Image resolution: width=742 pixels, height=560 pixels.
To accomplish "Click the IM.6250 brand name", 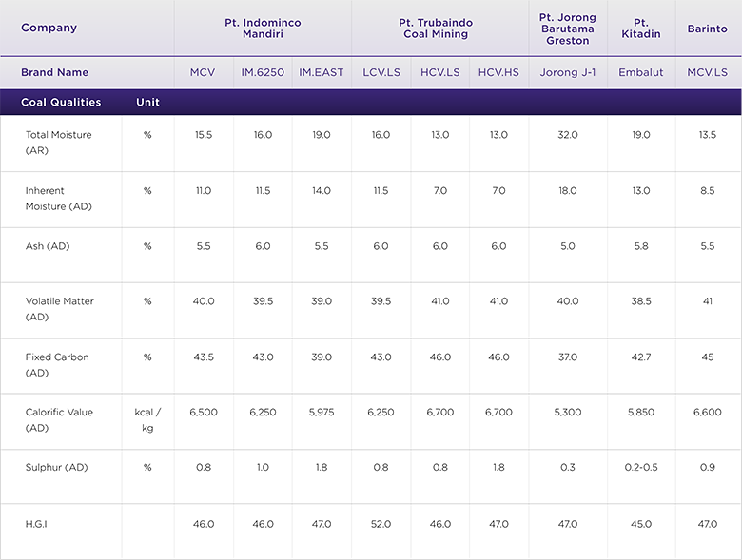I will point(263,72).
